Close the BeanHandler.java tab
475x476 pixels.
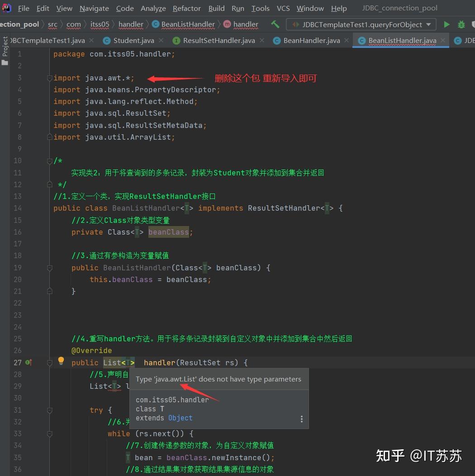point(347,40)
